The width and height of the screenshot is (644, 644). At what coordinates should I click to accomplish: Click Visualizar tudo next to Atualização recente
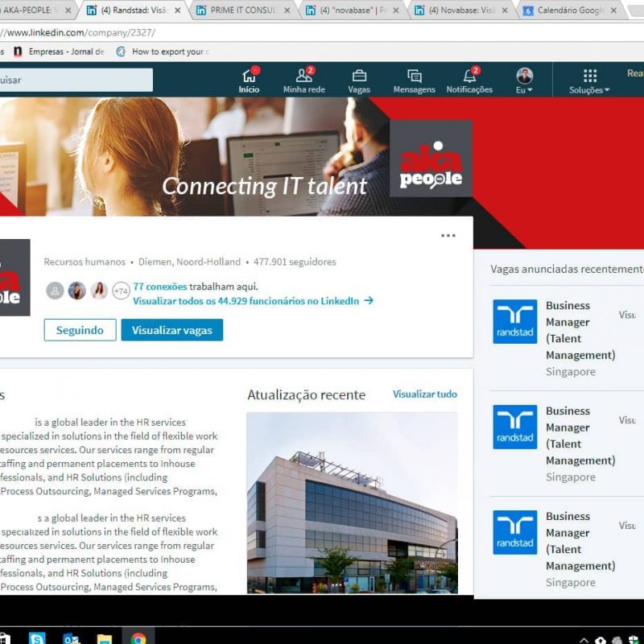point(425,394)
